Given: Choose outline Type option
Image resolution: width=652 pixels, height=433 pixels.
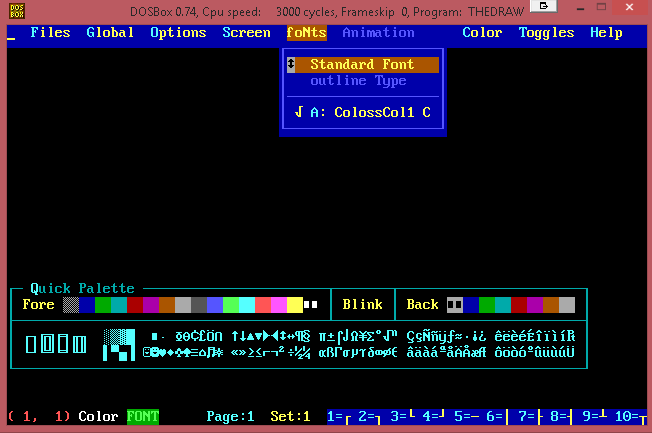Looking at the screenshot, I should [x=358, y=81].
